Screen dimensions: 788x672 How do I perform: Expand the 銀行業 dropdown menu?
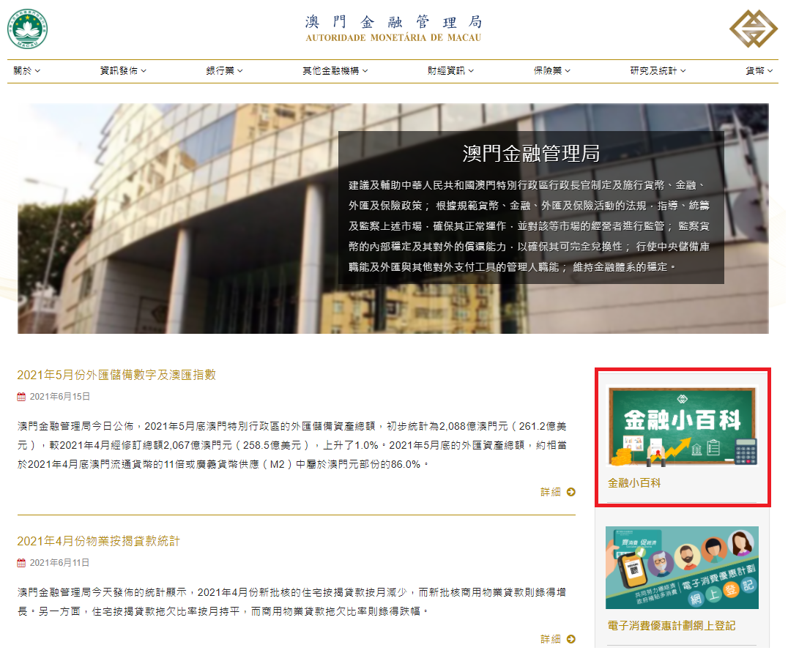tap(224, 71)
